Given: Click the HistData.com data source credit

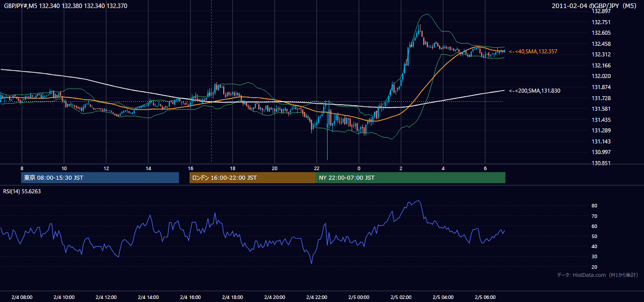Looking at the screenshot, I should point(598,275).
